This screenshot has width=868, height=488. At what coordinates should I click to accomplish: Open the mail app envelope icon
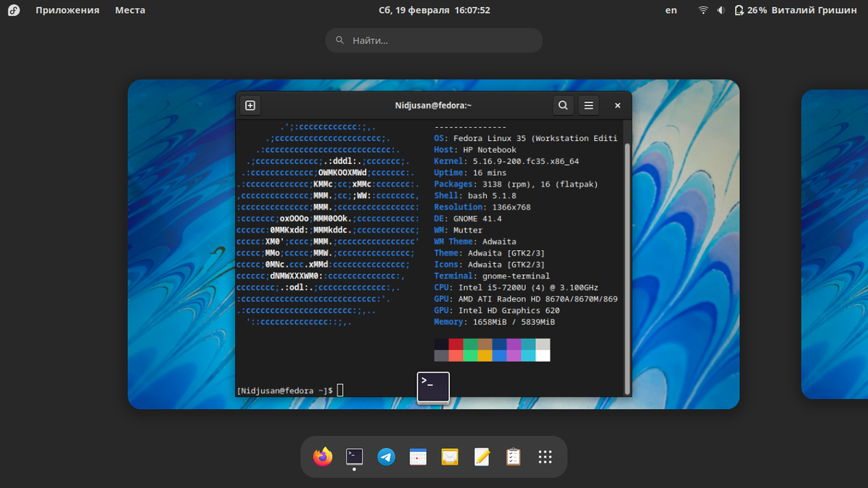coord(450,457)
